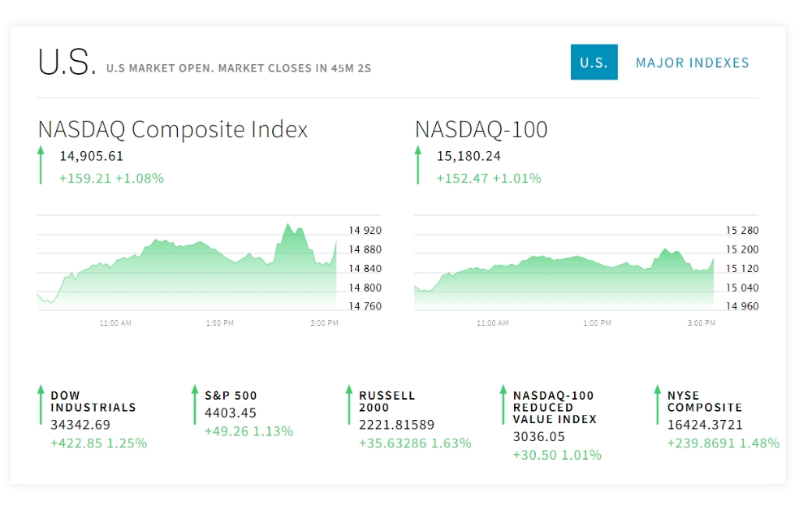Click the green up arrow beside NASDAQ Composite value
The image size is (812, 519).
coord(41,165)
